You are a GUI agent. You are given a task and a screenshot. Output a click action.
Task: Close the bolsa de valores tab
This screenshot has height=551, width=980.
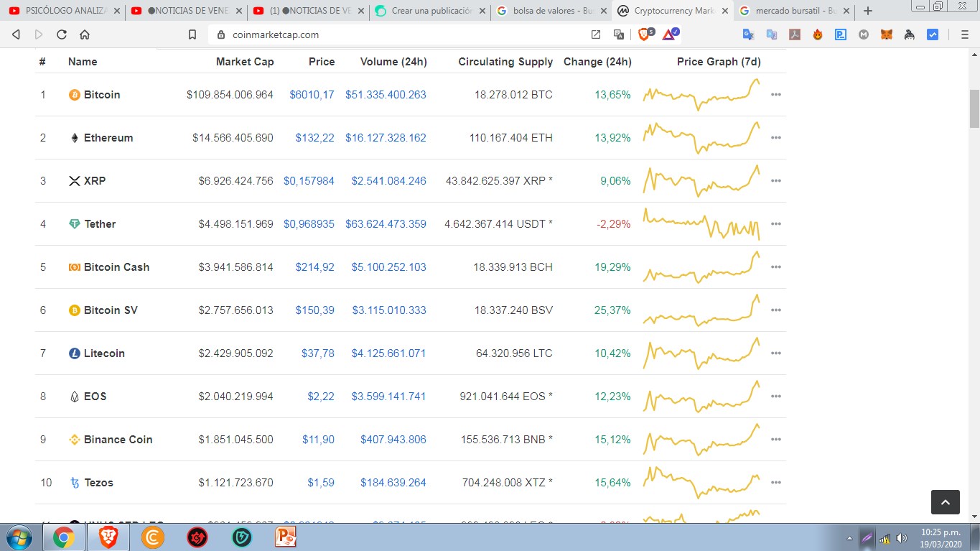coord(603,11)
